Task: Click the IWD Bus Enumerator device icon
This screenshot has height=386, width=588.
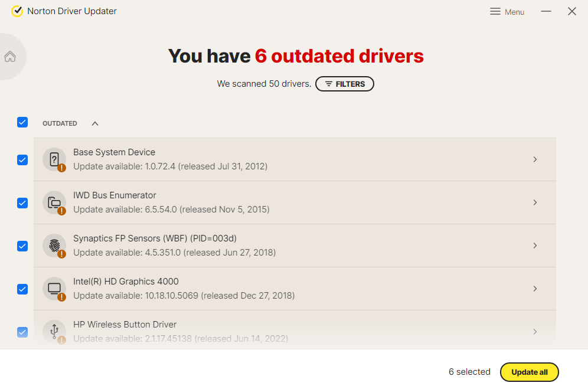Action: point(54,203)
